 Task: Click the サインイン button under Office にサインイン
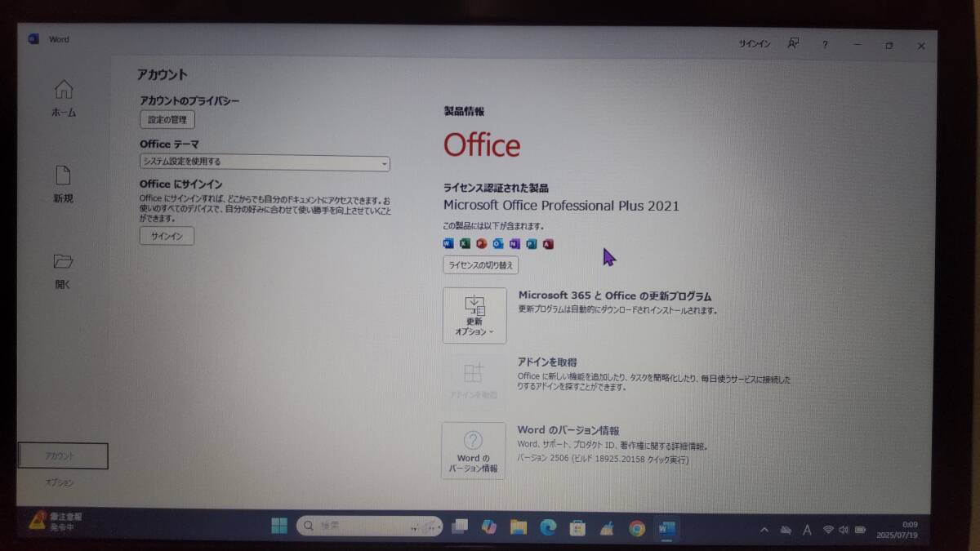coord(167,236)
